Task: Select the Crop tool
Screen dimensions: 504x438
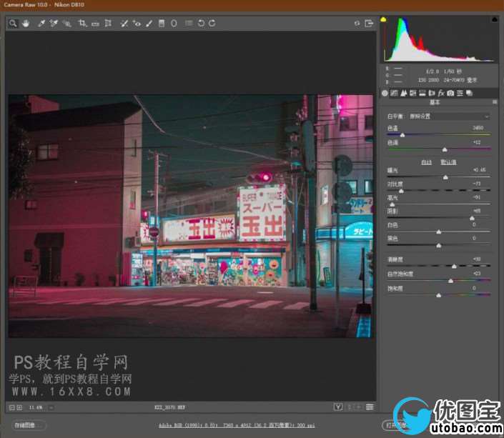Action: coord(83,24)
